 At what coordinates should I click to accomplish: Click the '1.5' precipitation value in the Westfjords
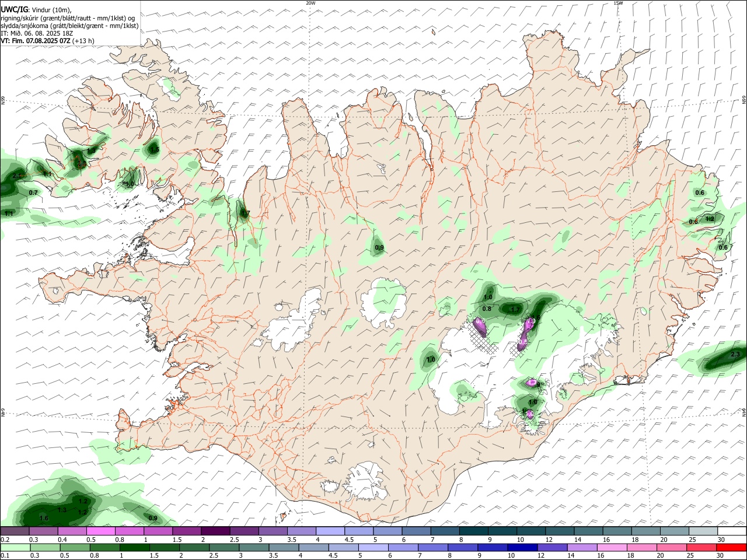pos(154,150)
